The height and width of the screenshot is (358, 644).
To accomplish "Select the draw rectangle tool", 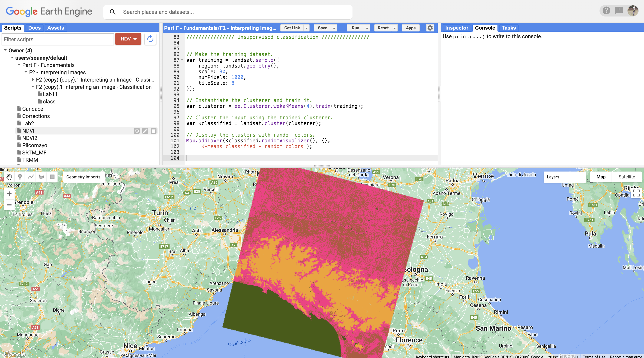I will click(x=52, y=177).
